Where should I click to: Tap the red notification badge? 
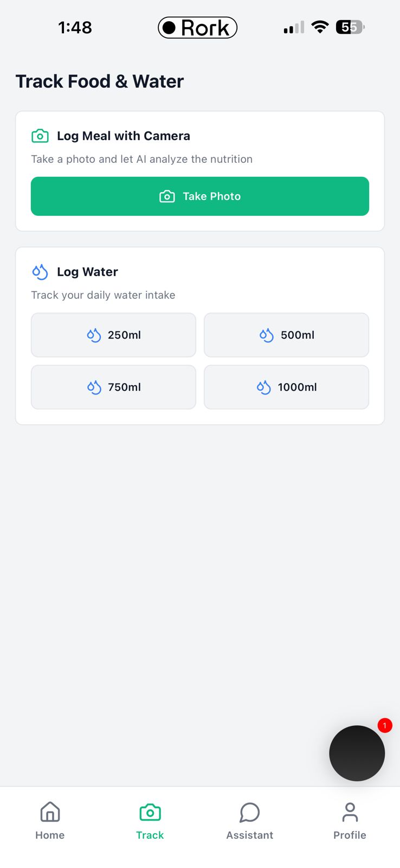pos(385,725)
